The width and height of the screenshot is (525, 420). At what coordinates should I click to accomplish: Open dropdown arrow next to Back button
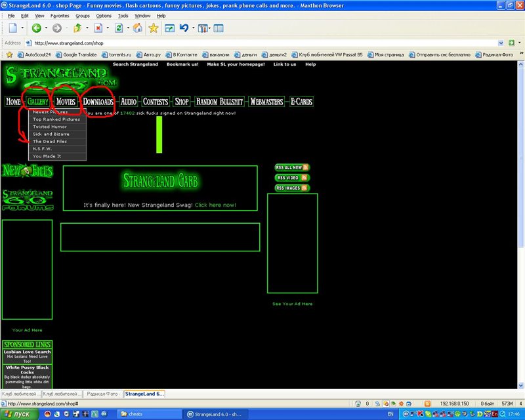coord(46,28)
